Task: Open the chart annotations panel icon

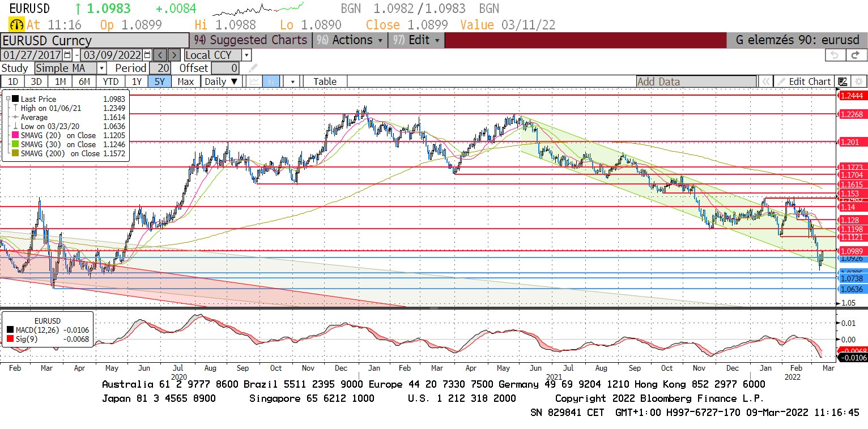Action: pos(843,81)
